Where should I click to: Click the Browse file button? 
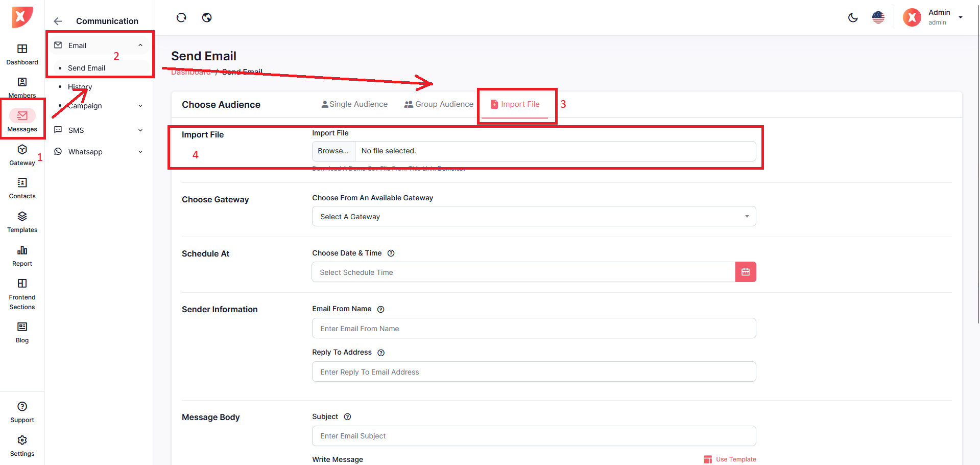(333, 151)
